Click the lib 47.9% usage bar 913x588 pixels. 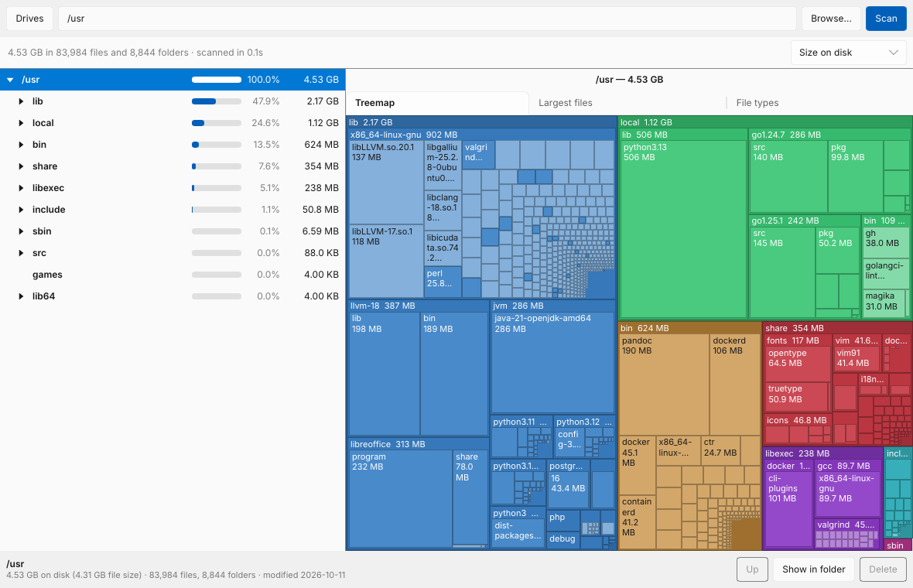coord(217,101)
